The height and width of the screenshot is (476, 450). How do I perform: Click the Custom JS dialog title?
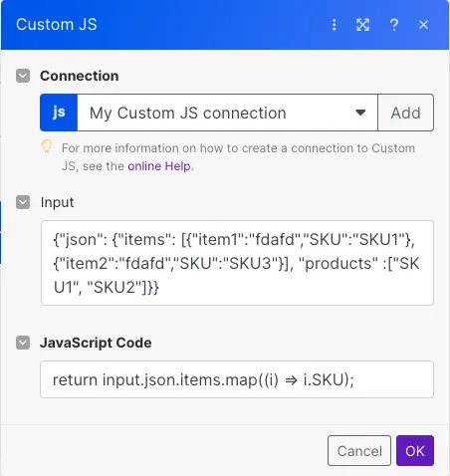(57, 25)
